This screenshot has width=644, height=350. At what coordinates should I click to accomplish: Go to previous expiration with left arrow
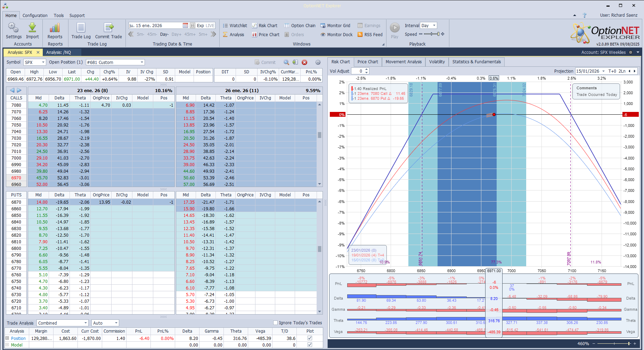point(12,90)
